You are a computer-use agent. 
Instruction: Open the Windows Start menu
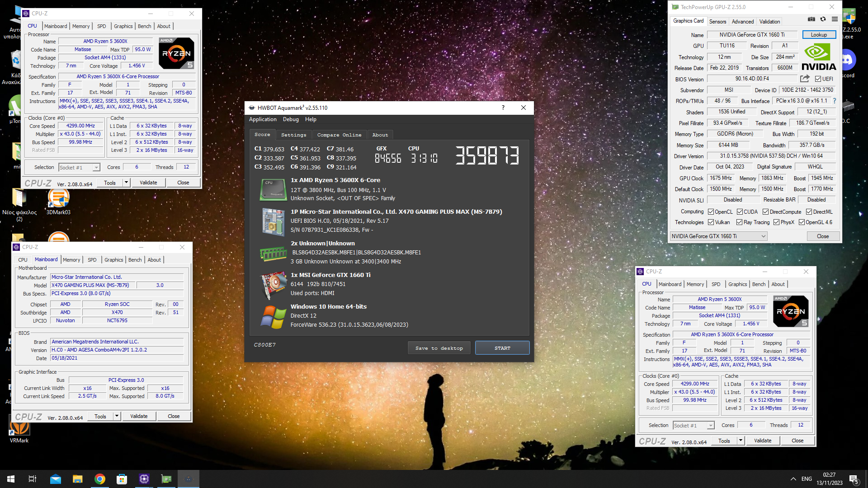(11, 479)
